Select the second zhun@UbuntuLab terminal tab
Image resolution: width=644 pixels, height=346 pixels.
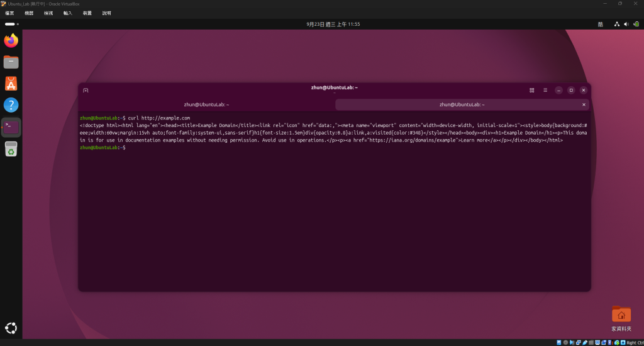(x=462, y=104)
